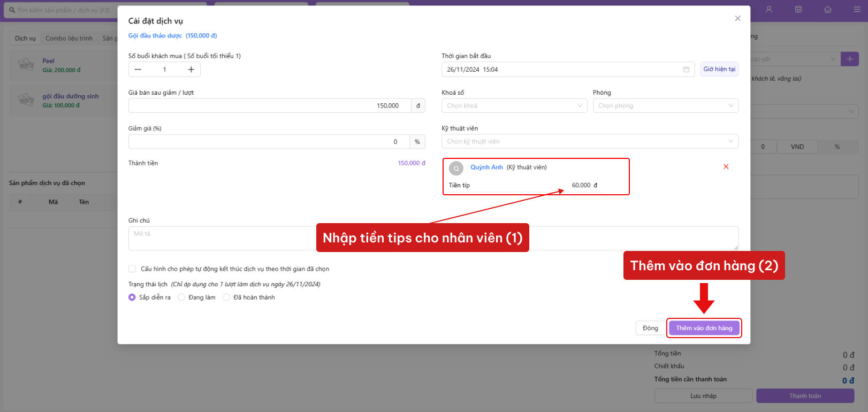Click Đóng button
The height and width of the screenshot is (412, 868).
(650, 328)
